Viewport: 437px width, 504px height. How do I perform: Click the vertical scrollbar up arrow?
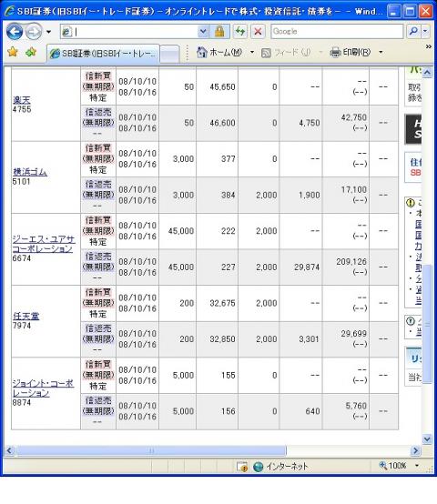[x=427, y=72]
